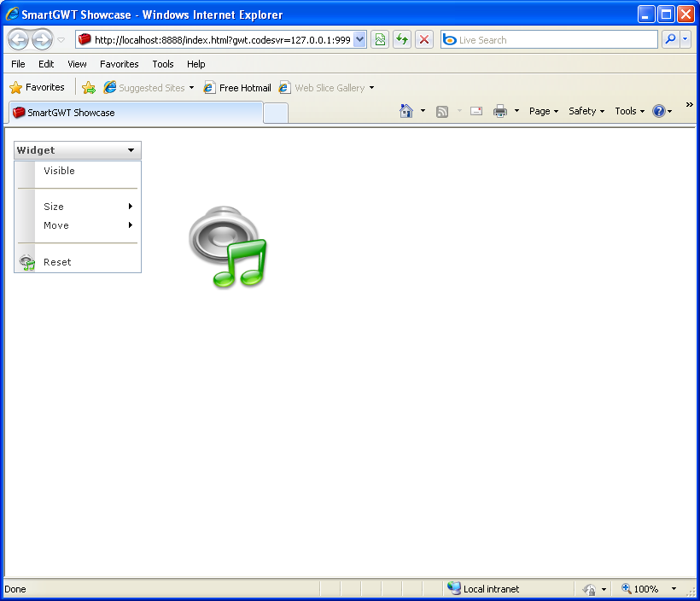
Task: Click the Protected Mode status icon
Action: point(590,589)
